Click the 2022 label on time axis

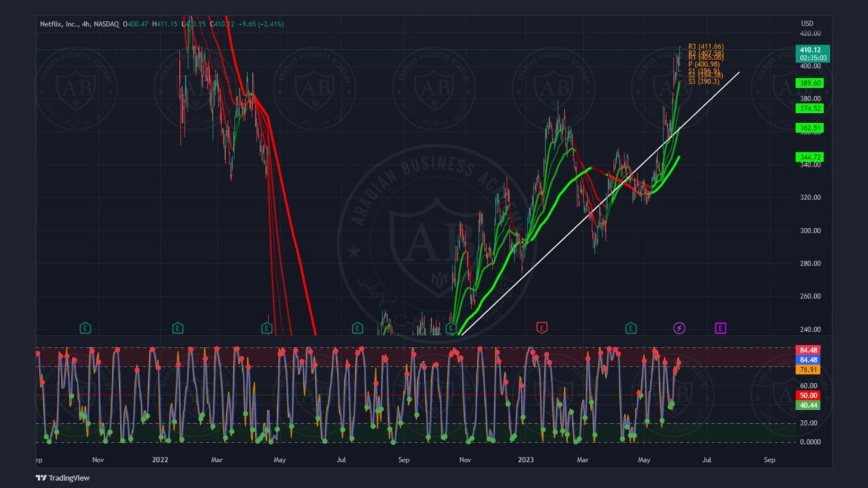tap(160, 460)
